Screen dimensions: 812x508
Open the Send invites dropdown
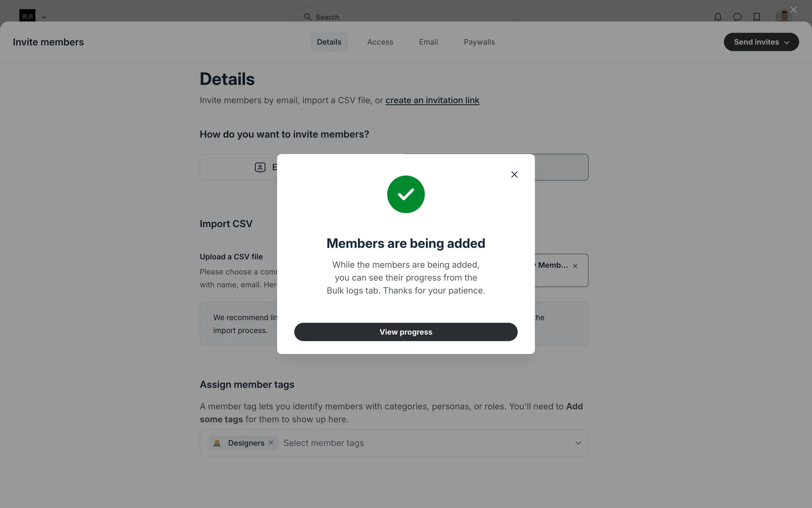click(761, 42)
